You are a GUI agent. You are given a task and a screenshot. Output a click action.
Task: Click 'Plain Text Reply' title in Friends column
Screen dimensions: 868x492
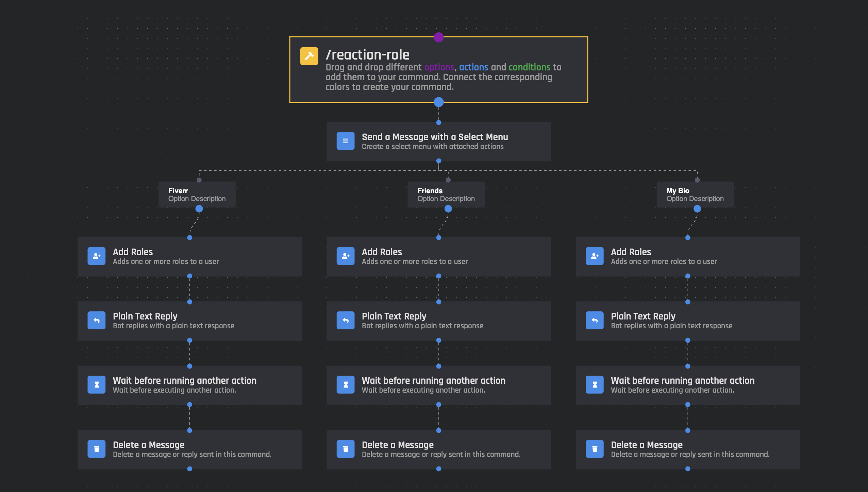tap(394, 316)
